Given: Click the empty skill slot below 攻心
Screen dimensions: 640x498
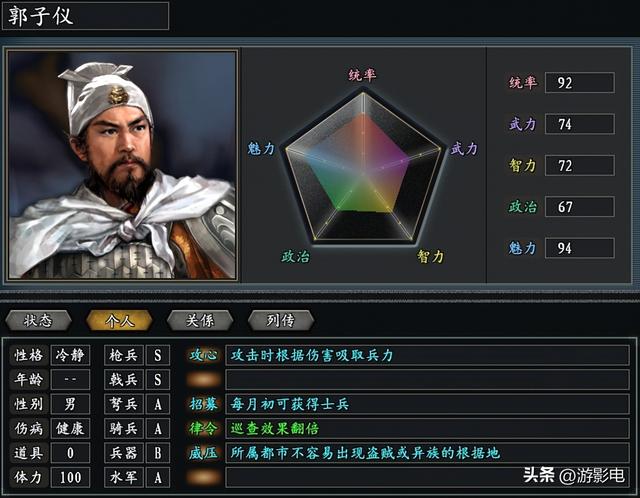Looking at the screenshot, I should (x=204, y=379).
